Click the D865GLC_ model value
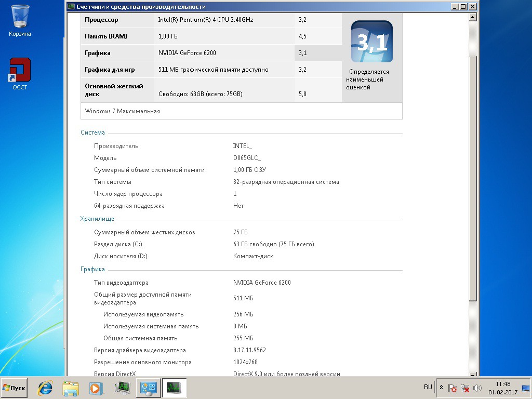The height and width of the screenshot is (399, 532). pos(247,158)
